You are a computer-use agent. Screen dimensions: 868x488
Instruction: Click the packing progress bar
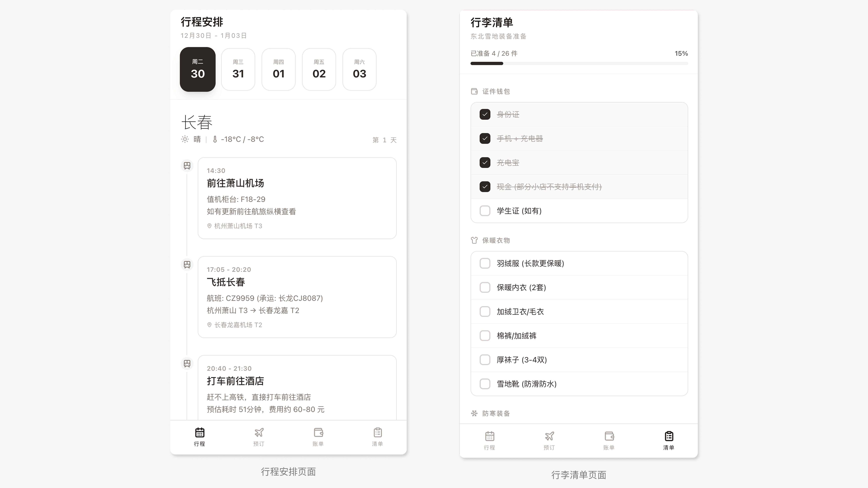579,63
